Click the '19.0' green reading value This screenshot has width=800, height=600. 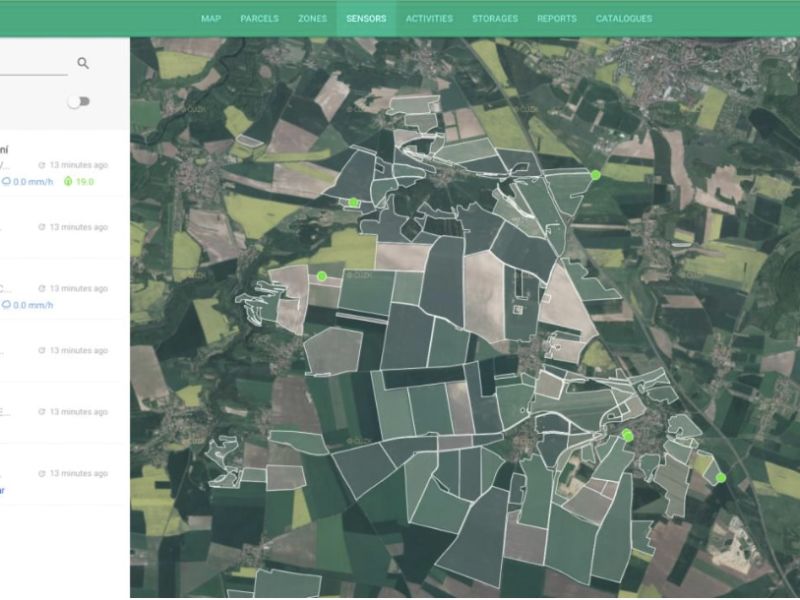coord(85,182)
